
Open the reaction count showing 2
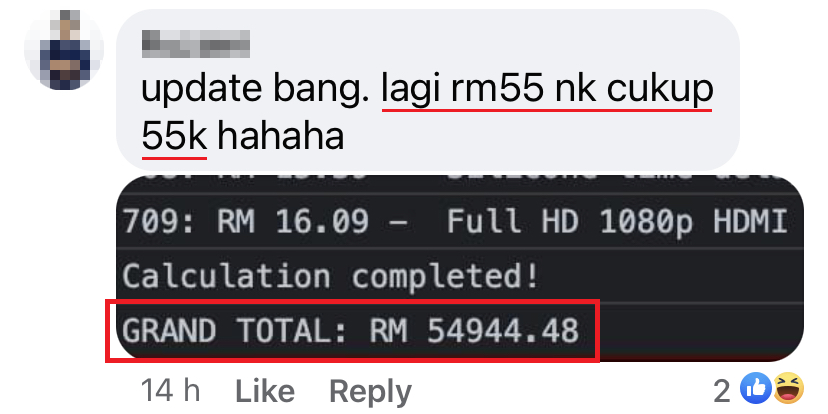pyautogui.click(x=722, y=391)
